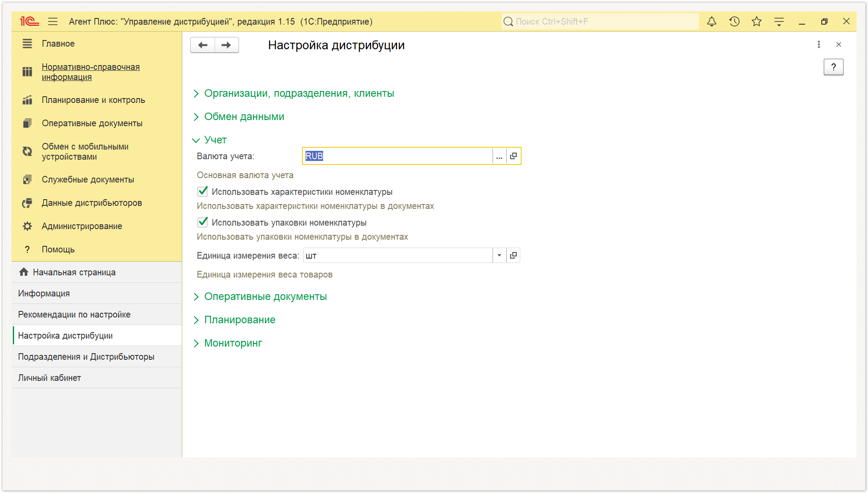Click the home icon of Начальная страница
This screenshot has width=868, height=493.
coord(24,272)
